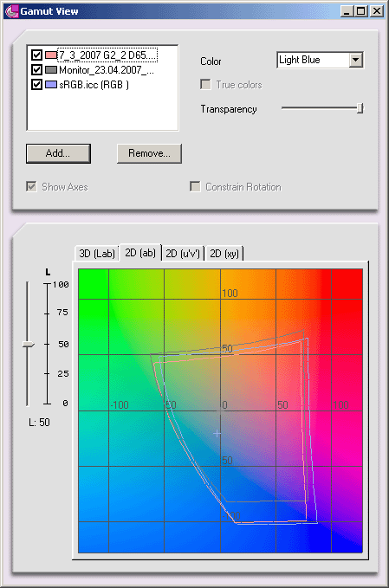The width and height of the screenshot is (389, 588).
Task: Switch to the 2D (u'v') tab
Action: click(183, 254)
